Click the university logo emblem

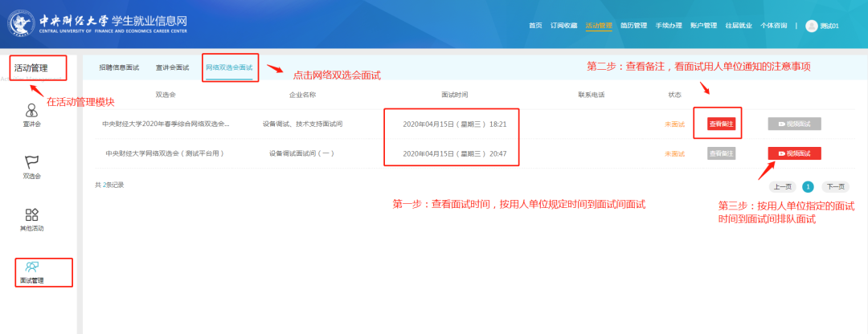23,25
